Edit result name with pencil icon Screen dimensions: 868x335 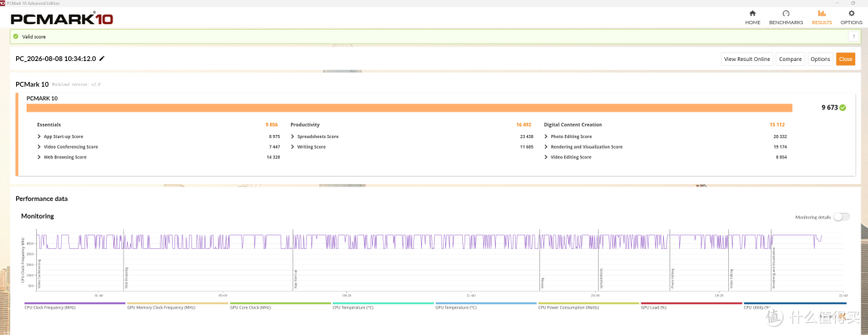pos(102,59)
